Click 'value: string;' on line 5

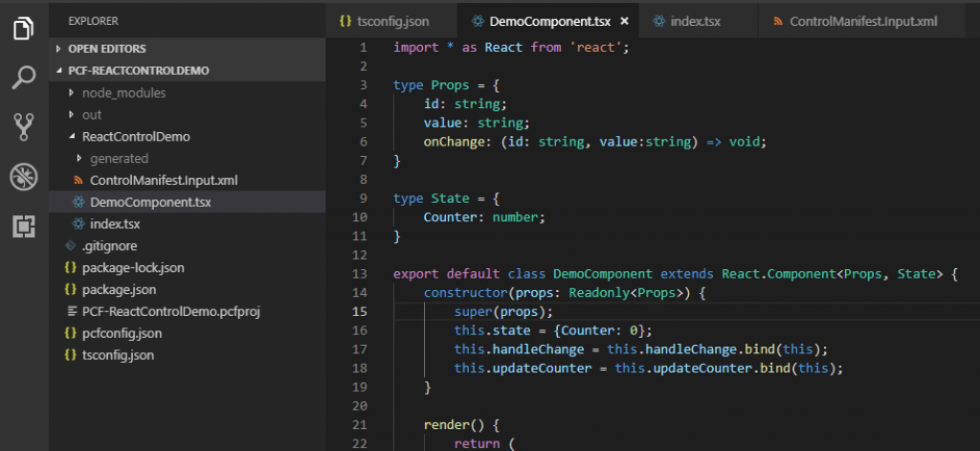click(477, 124)
